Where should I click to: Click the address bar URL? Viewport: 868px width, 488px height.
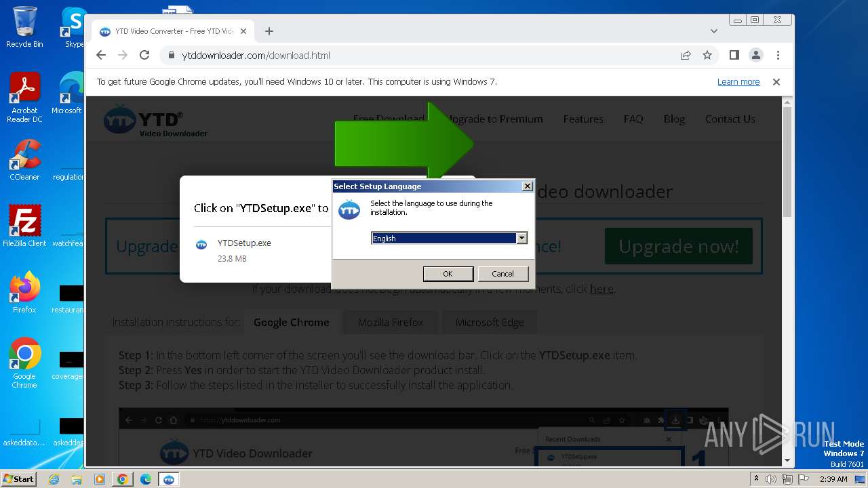(x=256, y=56)
